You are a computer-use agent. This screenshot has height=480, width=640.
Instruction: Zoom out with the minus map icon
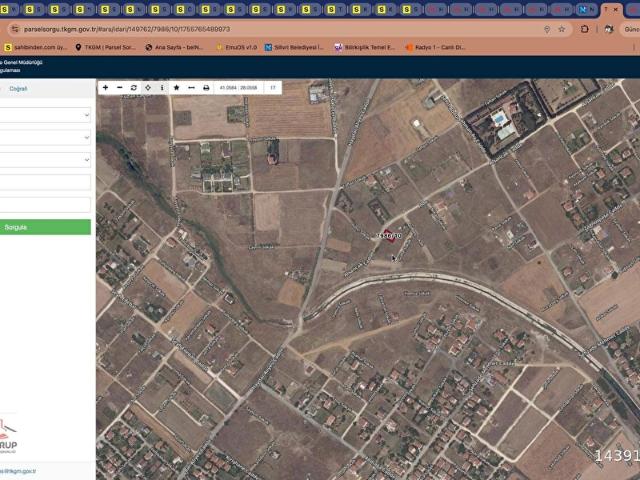pos(120,88)
